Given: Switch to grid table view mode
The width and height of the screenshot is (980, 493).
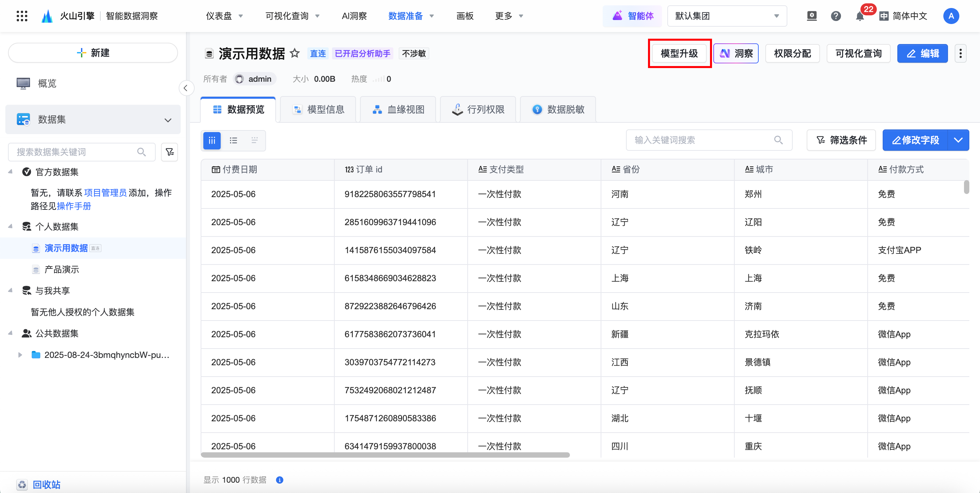Looking at the screenshot, I should (212, 140).
